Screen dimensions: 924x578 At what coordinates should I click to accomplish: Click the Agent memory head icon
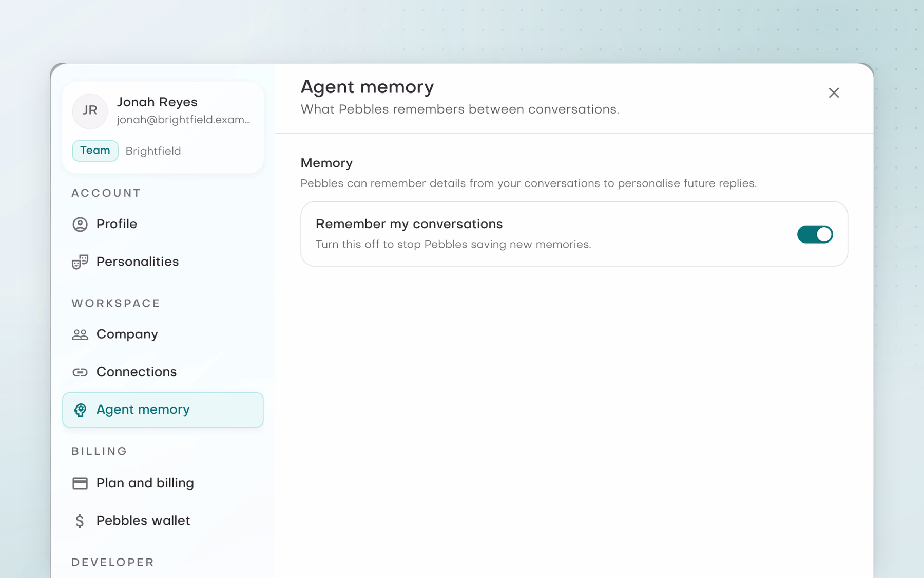pos(80,410)
